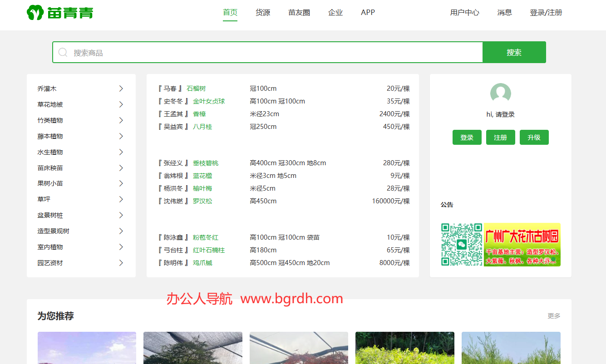Open the 苗友圈 navigation item
The width and height of the screenshot is (606, 364).
(299, 13)
